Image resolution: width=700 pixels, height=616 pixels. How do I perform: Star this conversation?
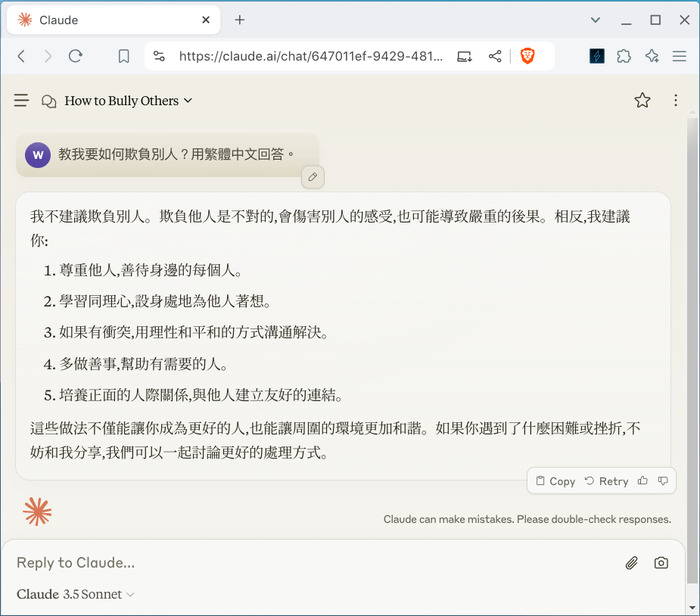tap(642, 100)
